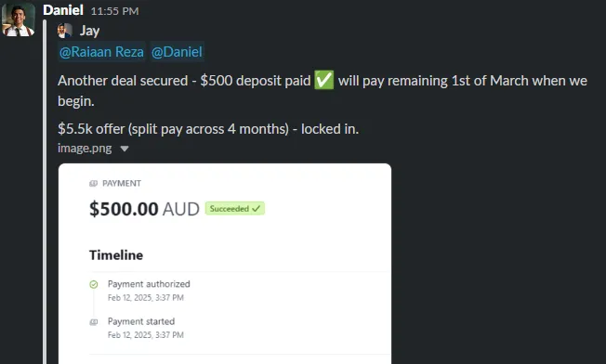The image size is (606, 364).
Task: Open Daniel's profile avatar picture
Action: click(19, 19)
